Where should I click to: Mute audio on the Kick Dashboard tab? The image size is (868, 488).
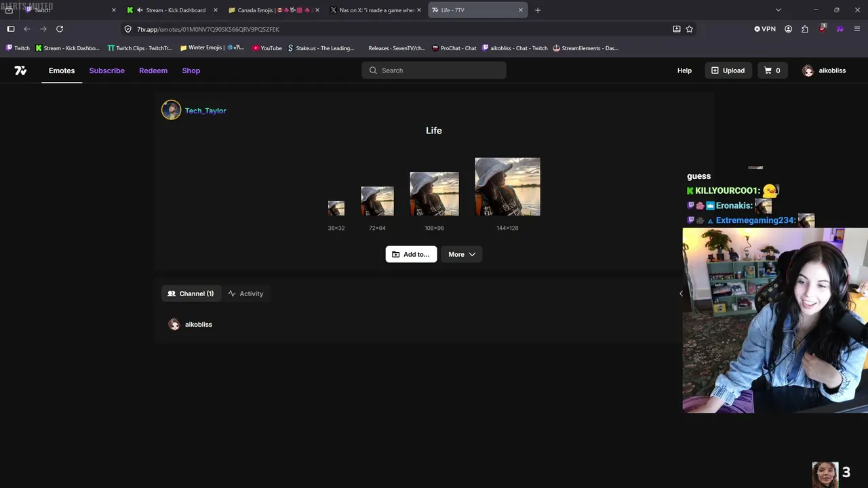pyautogui.click(x=140, y=10)
